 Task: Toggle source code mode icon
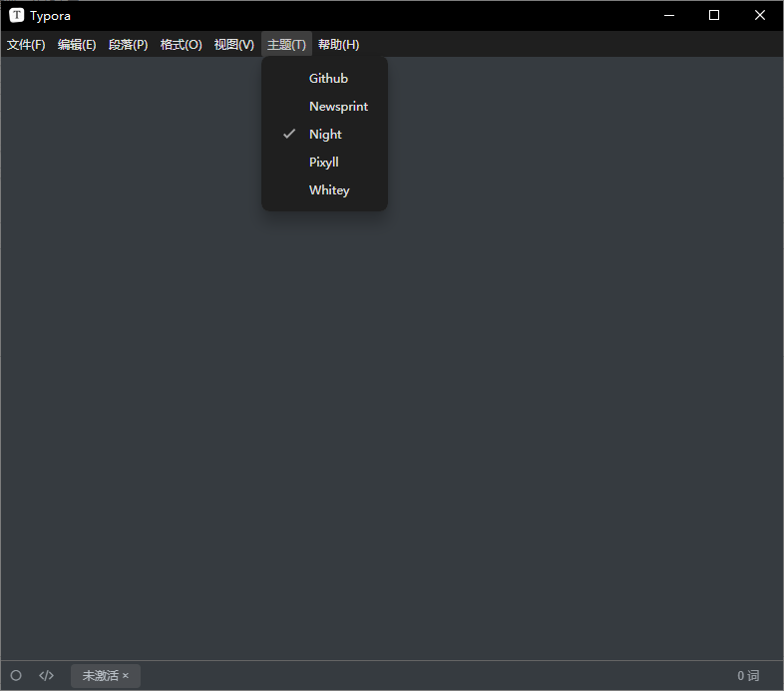[47, 675]
